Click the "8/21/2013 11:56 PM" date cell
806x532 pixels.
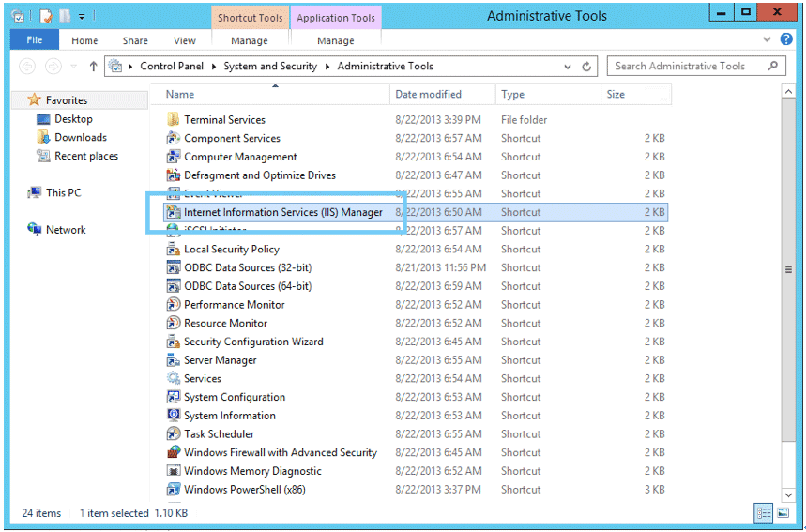click(x=440, y=267)
